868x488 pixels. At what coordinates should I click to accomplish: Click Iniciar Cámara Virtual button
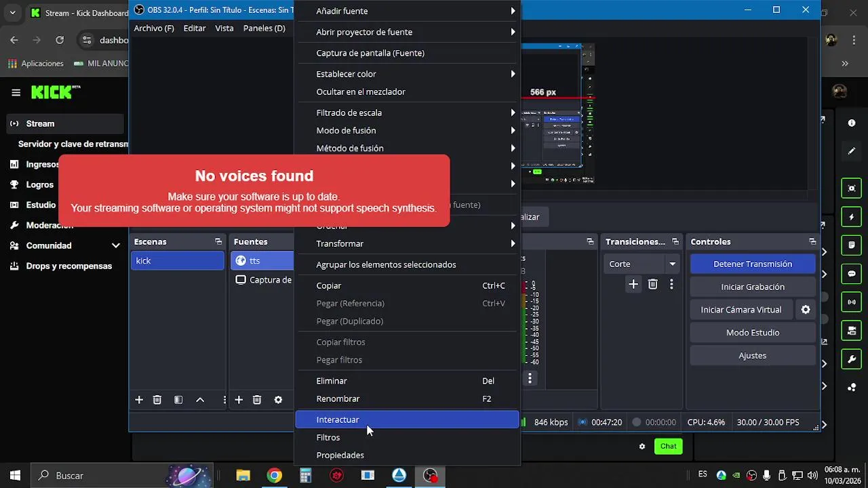pos(741,310)
